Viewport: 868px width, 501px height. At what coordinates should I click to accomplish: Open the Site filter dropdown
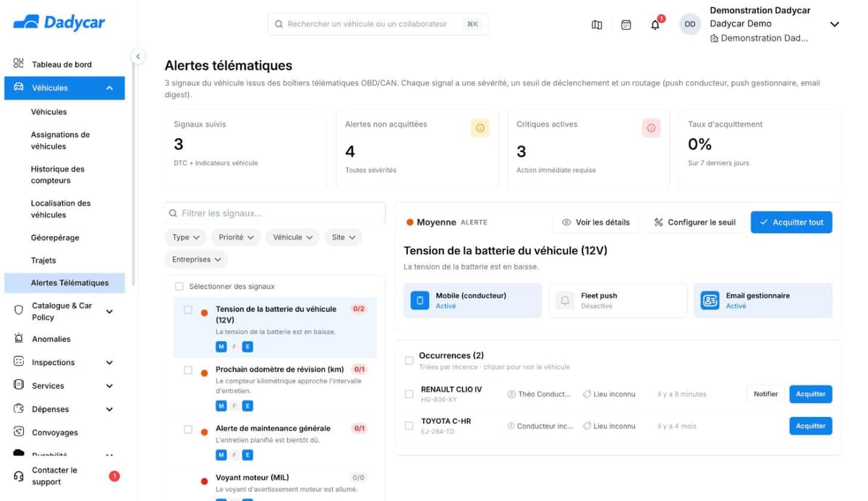[344, 237]
